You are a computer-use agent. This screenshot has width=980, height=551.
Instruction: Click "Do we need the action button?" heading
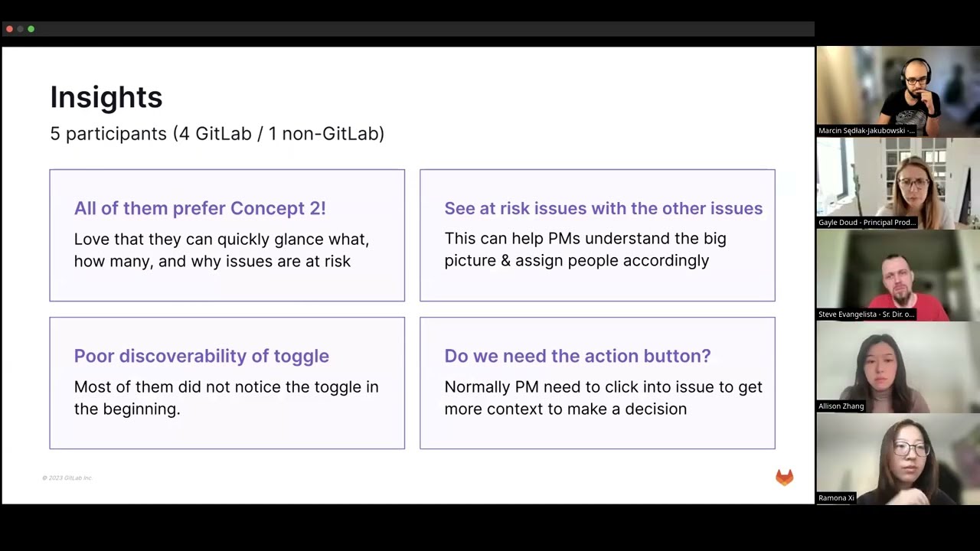577,356
